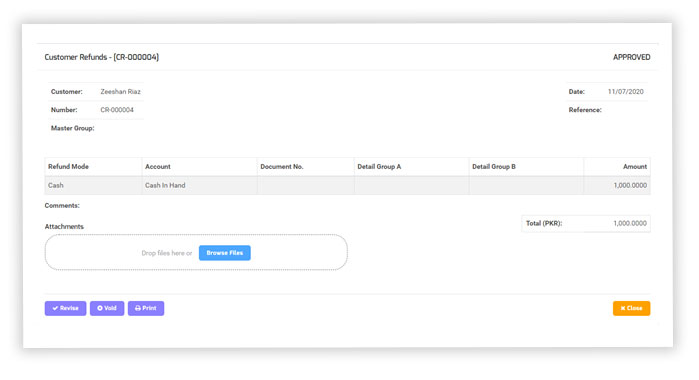Click the circle icon on Void
Image resolution: width=699 pixels, height=380 pixels.
tap(100, 308)
